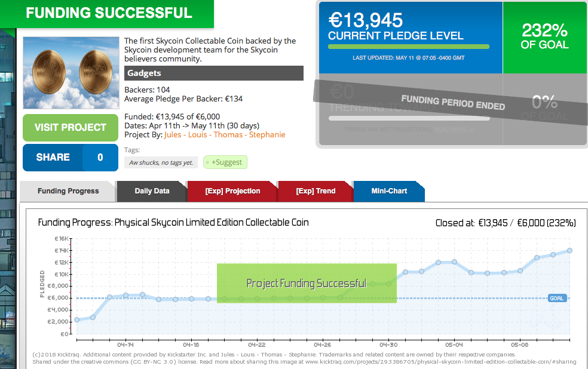The image size is (588, 369).
Task: Click the final data point near €14K on chart
Action: (569, 251)
